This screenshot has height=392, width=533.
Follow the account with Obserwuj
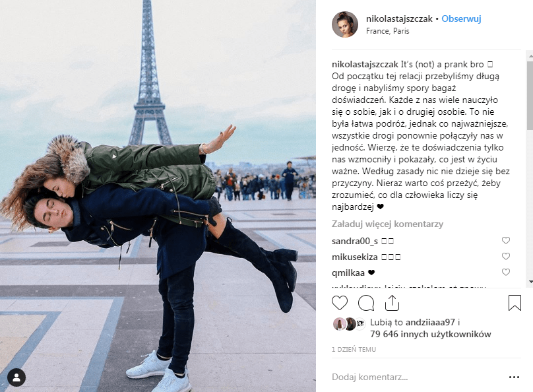coord(461,18)
